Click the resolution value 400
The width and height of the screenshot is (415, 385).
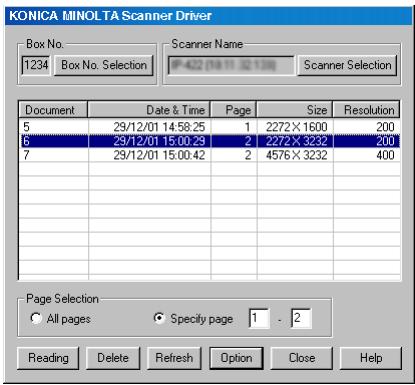385,155
